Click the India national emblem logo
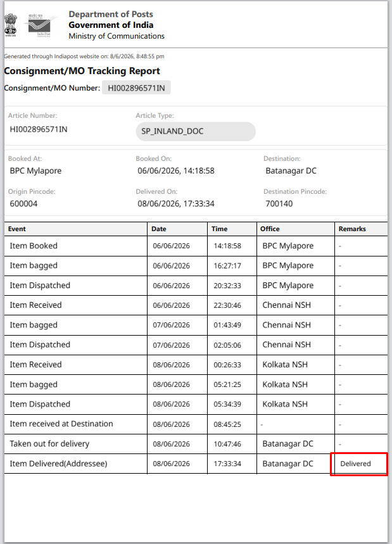392x544 pixels. 11,25
